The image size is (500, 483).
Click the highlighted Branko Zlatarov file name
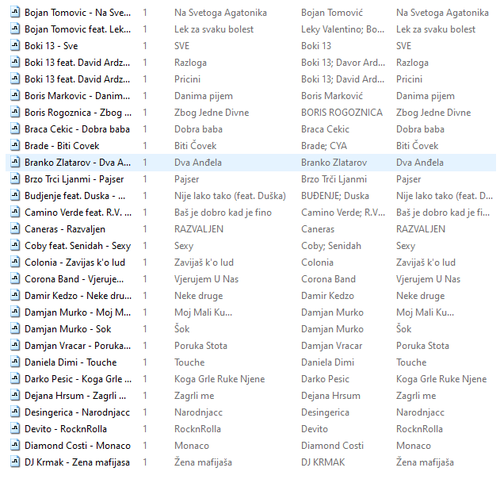point(78,162)
